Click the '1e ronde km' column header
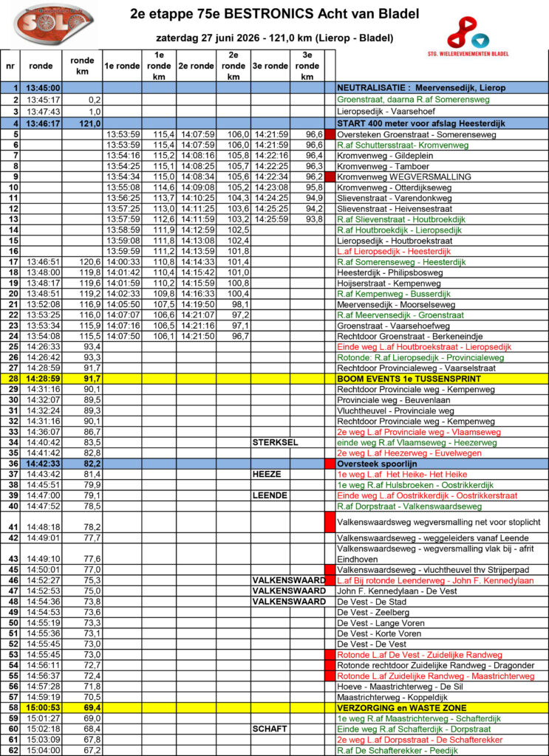 pyautogui.click(x=159, y=66)
